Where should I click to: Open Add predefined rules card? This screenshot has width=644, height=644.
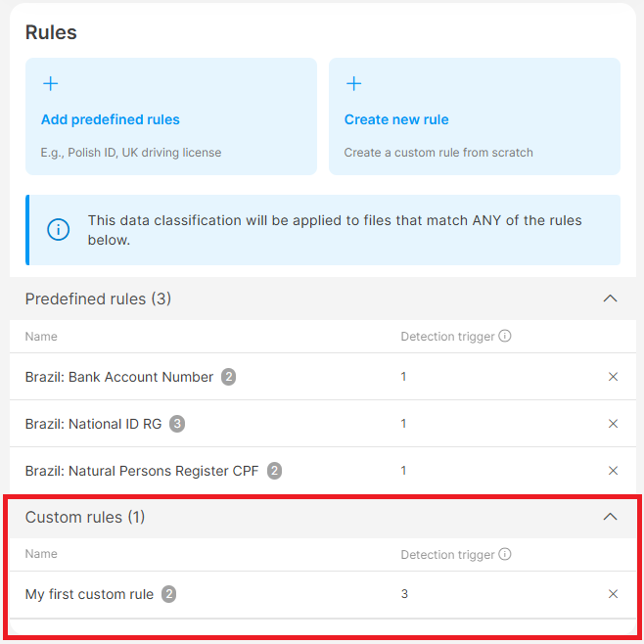[171, 116]
